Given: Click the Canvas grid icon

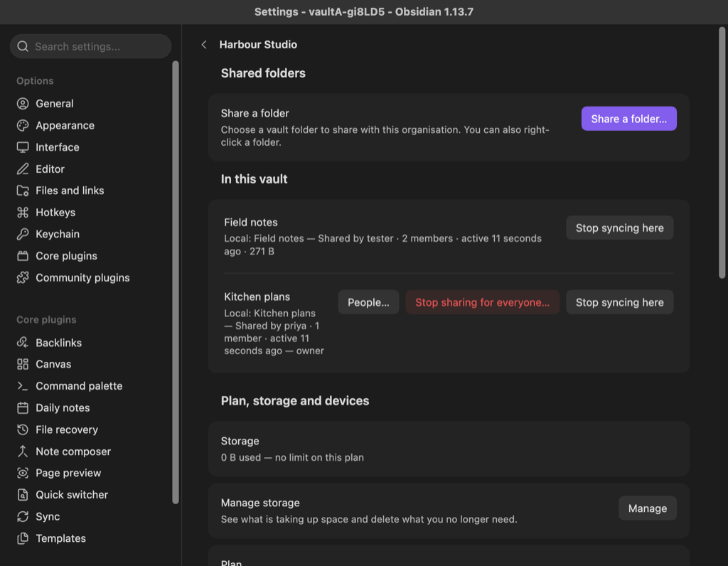Looking at the screenshot, I should tap(23, 364).
